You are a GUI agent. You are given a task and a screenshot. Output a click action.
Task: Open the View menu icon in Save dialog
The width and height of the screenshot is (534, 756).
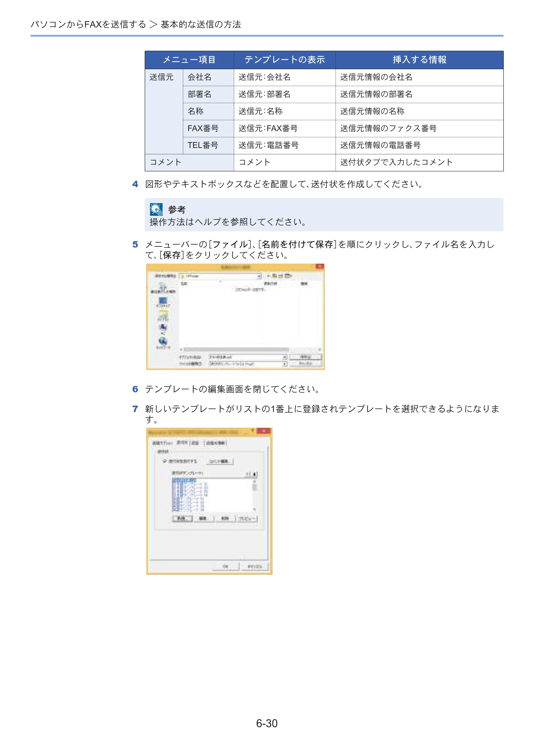pyautogui.click(x=288, y=276)
